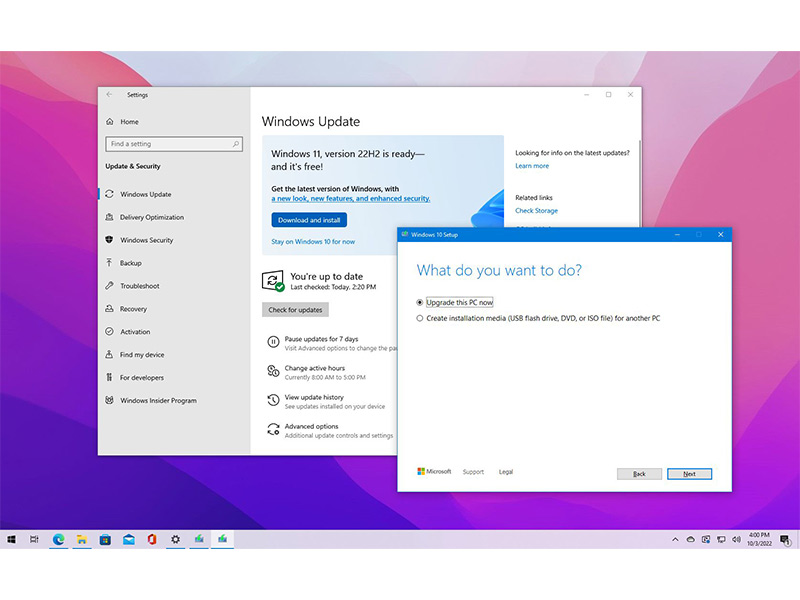Click Check Storage link

click(536, 211)
